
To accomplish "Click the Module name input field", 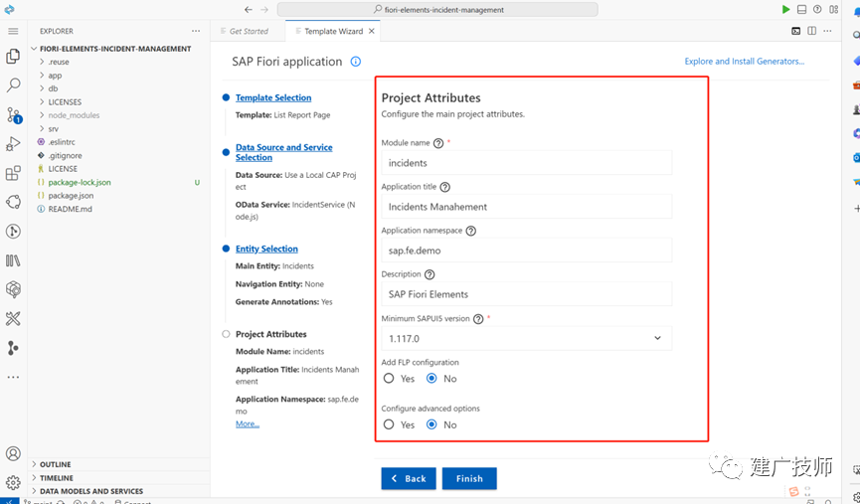I will tap(527, 163).
